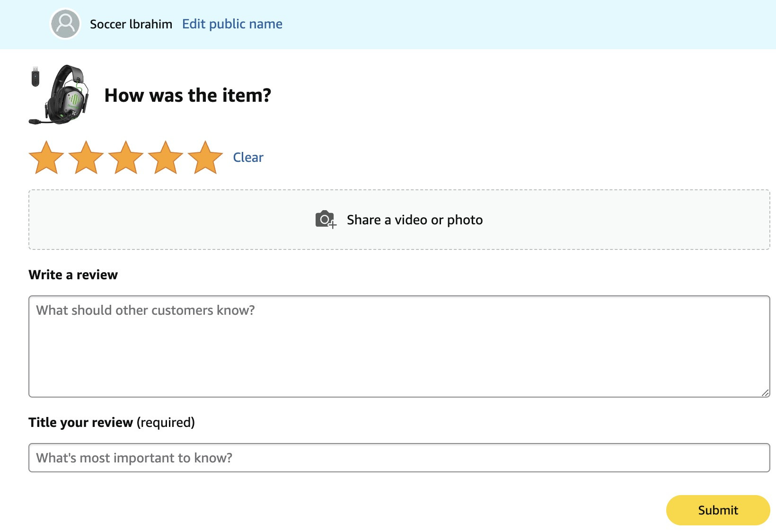This screenshot has width=776, height=532.
Task: Click the dashed media upload drop zone
Action: (x=399, y=220)
